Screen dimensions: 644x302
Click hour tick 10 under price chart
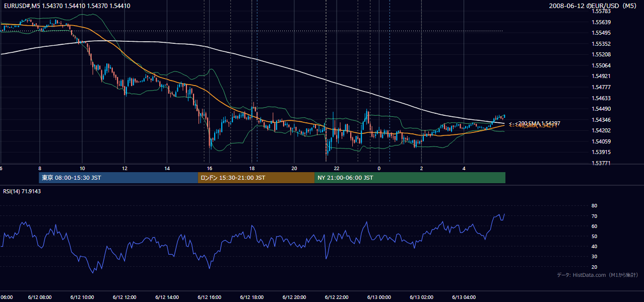pyautogui.click(x=82, y=168)
